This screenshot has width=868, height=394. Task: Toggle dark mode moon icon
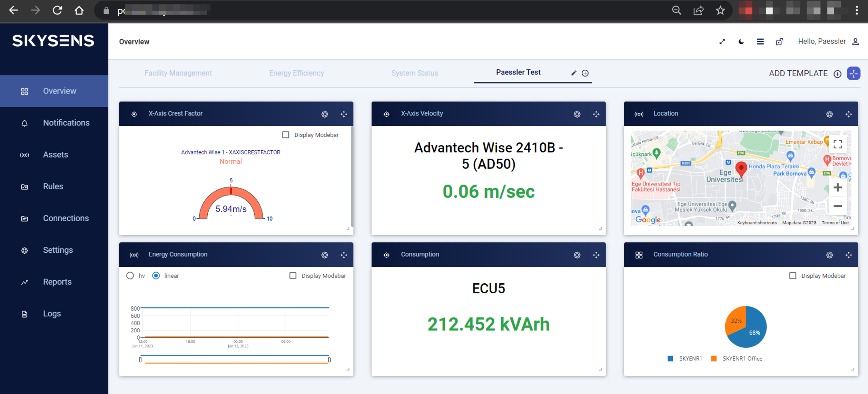741,42
